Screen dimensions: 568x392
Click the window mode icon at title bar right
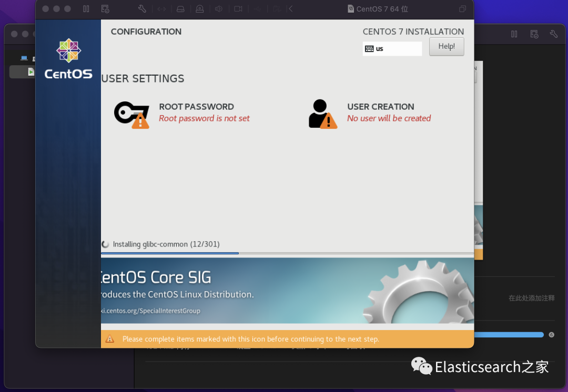point(463,9)
